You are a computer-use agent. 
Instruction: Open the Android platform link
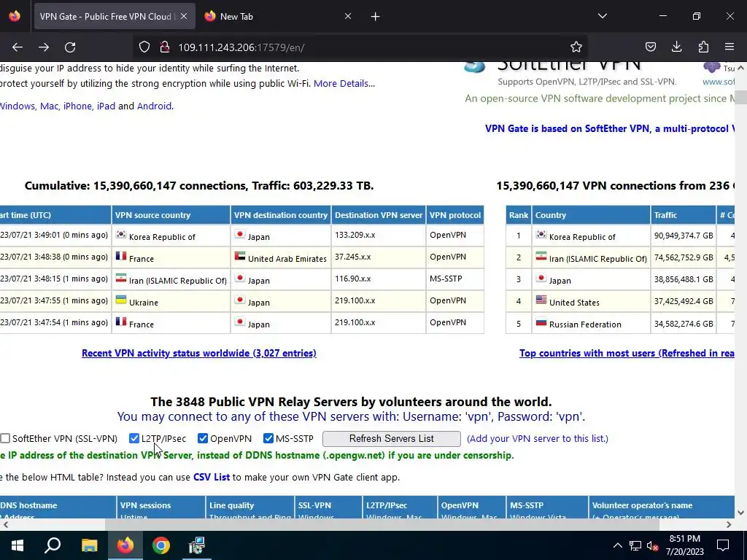pos(154,106)
